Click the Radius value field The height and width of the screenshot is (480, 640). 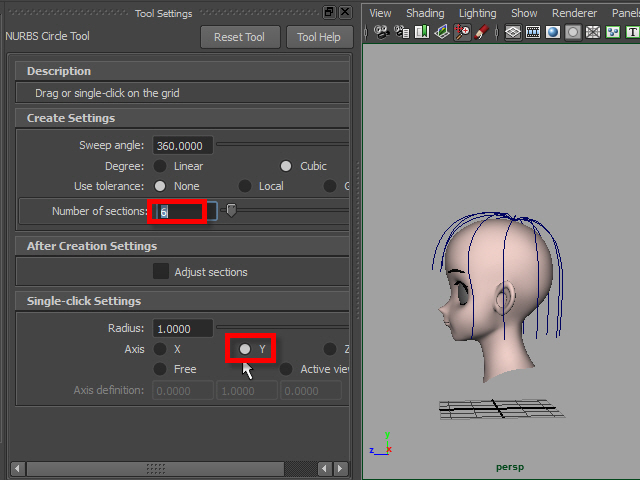[x=183, y=328]
